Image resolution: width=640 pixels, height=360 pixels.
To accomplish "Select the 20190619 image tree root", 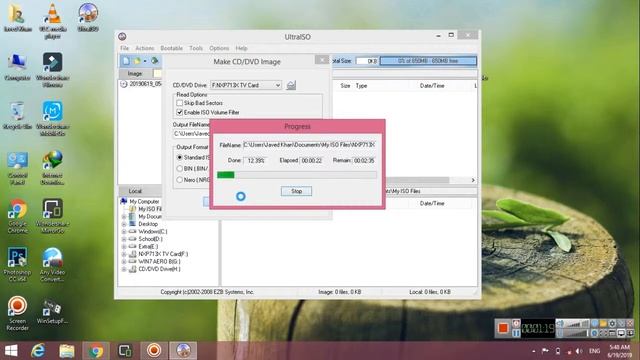I will tap(140, 84).
